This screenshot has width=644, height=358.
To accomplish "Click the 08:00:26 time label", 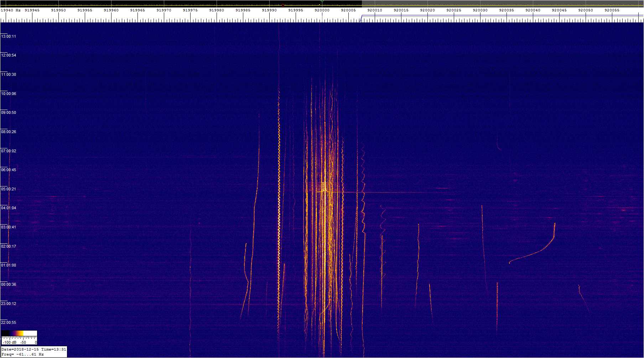I will [x=9, y=132].
